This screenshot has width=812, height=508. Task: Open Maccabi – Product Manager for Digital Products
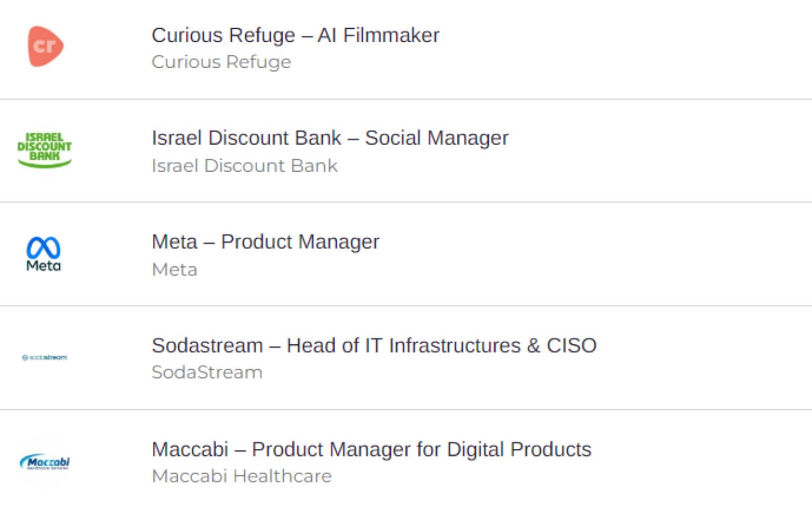(x=372, y=449)
